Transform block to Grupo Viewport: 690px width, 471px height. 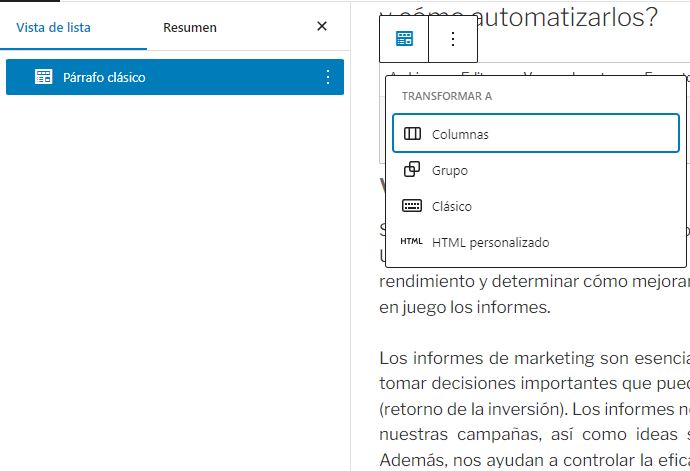536,170
